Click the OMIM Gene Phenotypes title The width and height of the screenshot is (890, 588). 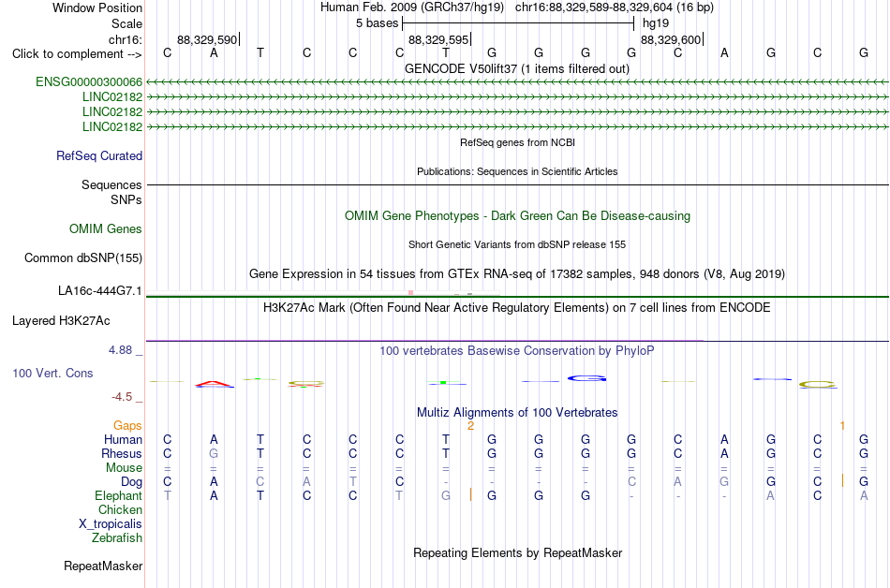517,216
